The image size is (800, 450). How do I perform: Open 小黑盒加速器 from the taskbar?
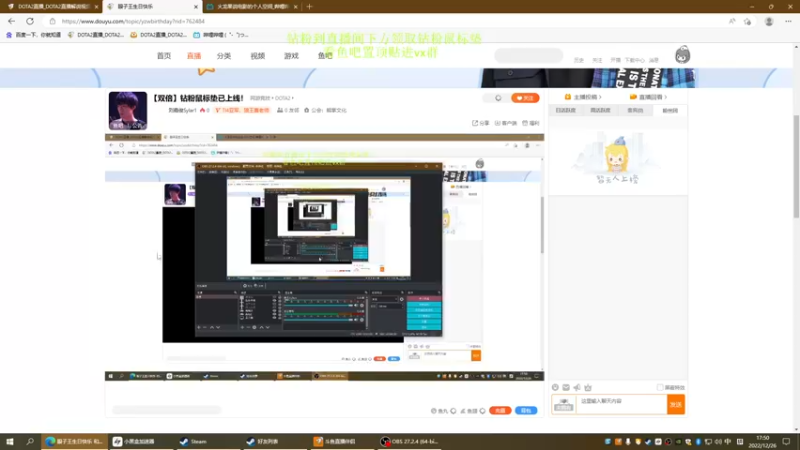pos(134,441)
